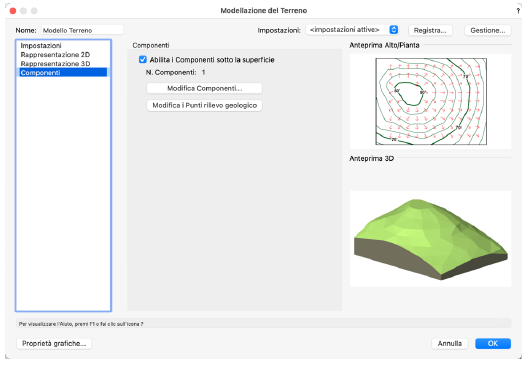Click the Nome input field
This screenshot has height=366, width=528.
[x=82, y=30]
